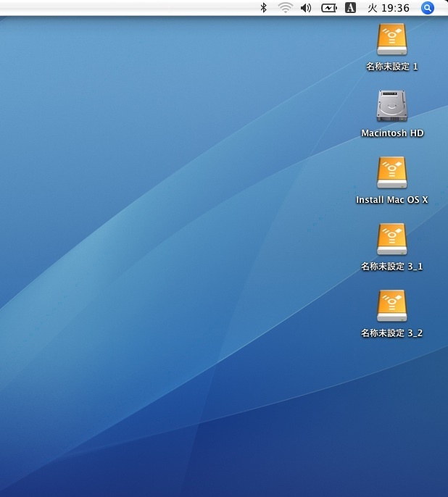Click the 'Install Mac OS X' text label
The width and height of the screenshot is (448, 497).
392,200
